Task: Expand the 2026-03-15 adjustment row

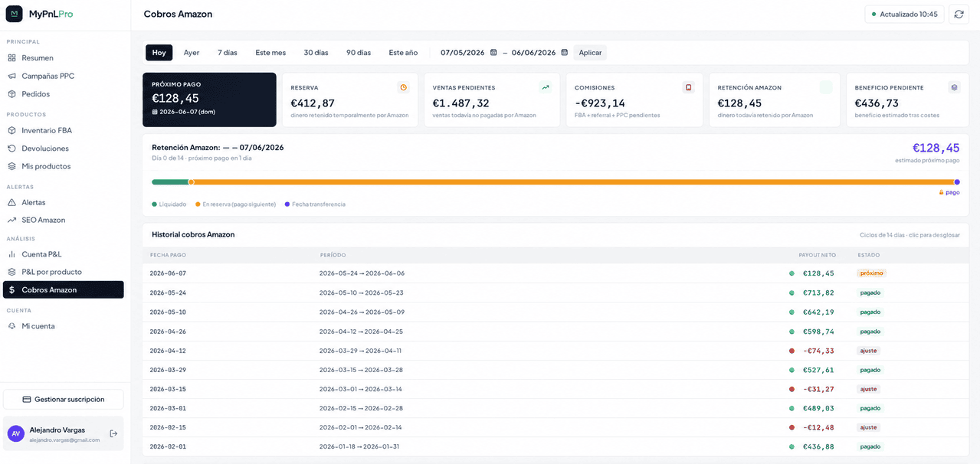Action: point(556,389)
